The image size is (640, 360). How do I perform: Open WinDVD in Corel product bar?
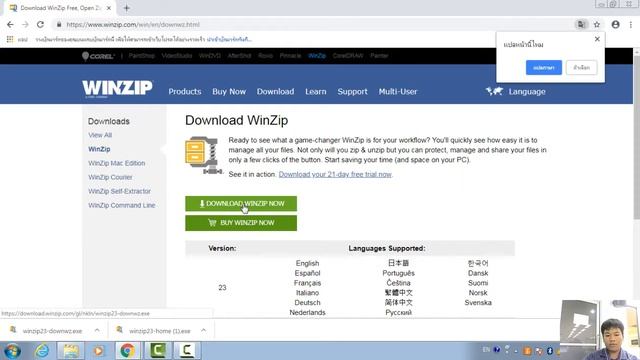click(x=210, y=56)
